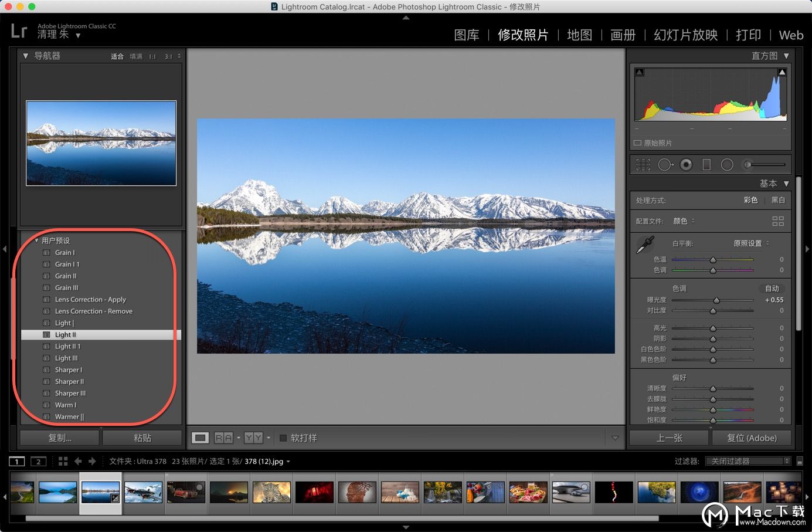Click the 色温 slider handle
Screen dimensions: 812x532
point(713,260)
